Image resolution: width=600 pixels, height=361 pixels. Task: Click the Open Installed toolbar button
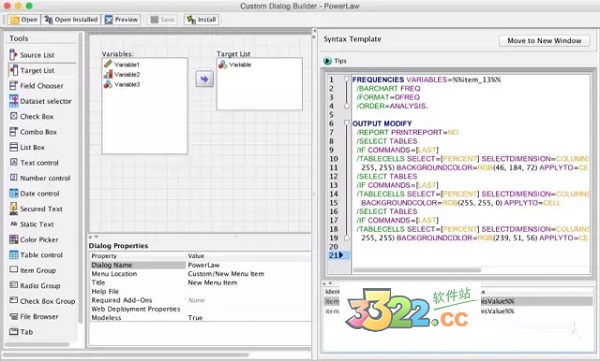pyautogui.click(x=71, y=20)
